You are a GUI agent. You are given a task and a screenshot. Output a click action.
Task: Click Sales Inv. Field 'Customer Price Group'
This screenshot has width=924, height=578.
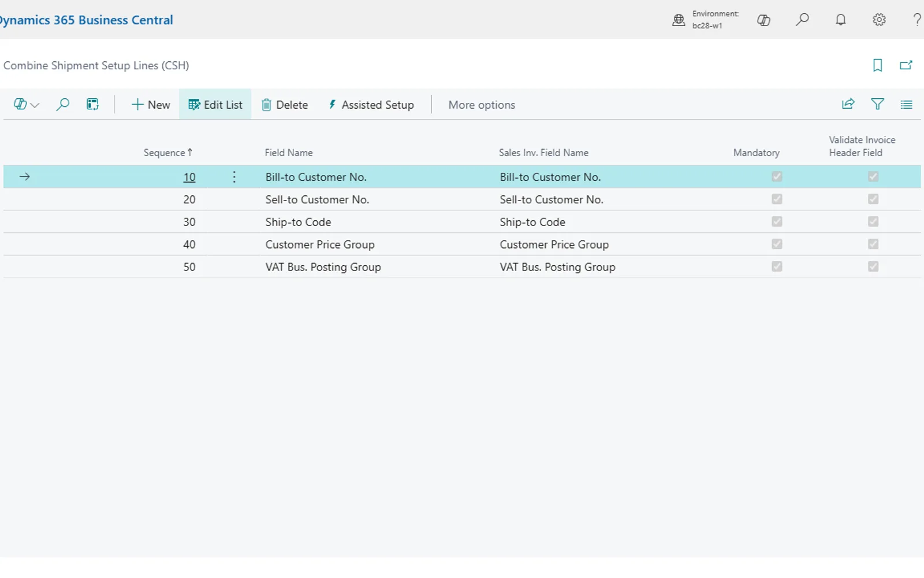pyautogui.click(x=554, y=244)
